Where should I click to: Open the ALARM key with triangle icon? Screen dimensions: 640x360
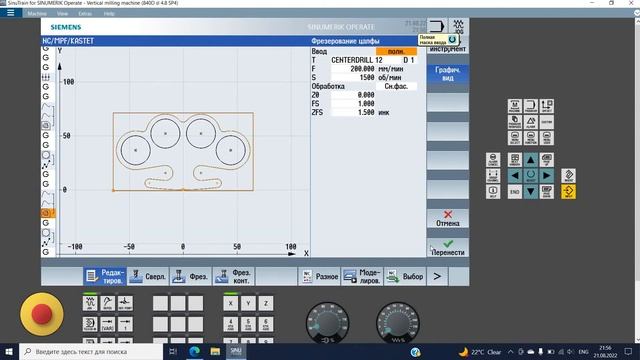(x=531, y=122)
